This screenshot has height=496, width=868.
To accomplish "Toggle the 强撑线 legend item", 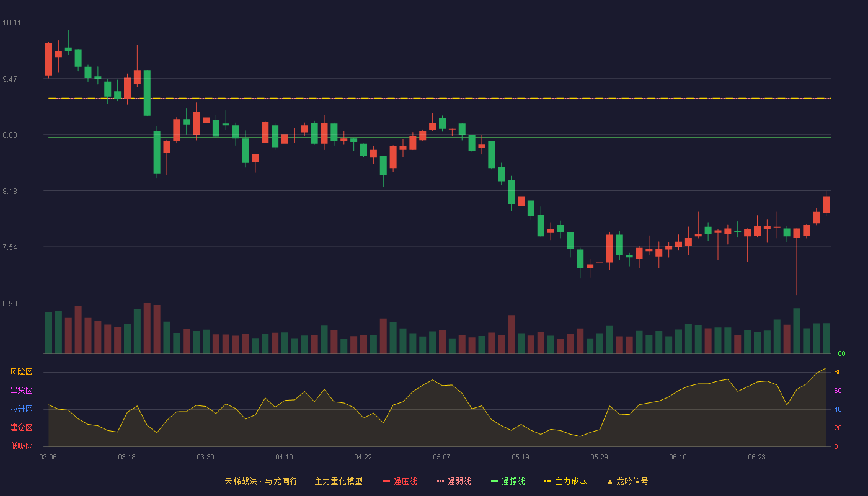I will pos(508,481).
